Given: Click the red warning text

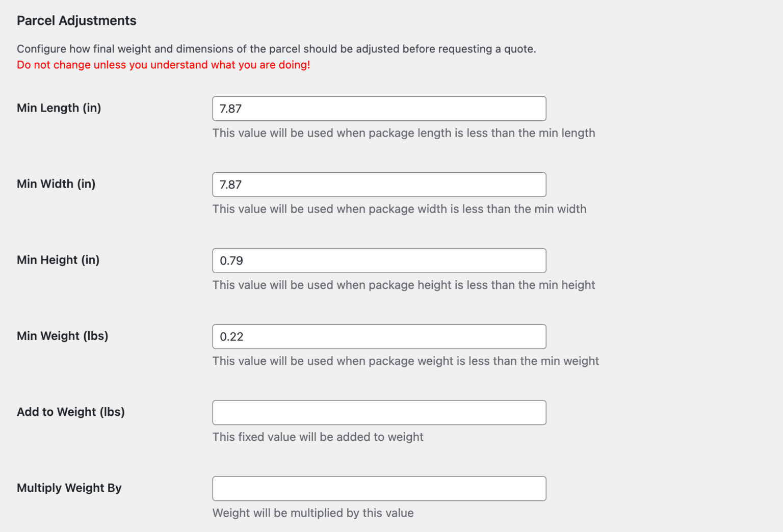Looking at the screenshot, I should click(x=163, y=65).
